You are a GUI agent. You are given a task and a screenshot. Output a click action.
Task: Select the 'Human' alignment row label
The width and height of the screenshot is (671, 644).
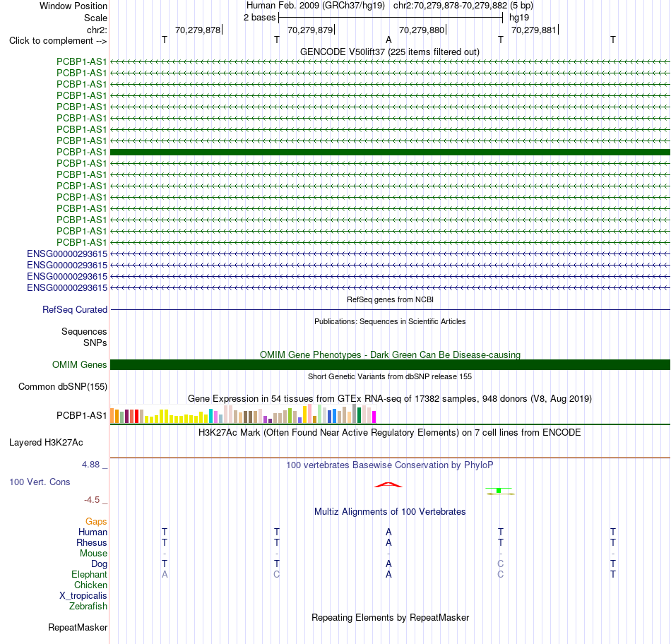(93, 532)
